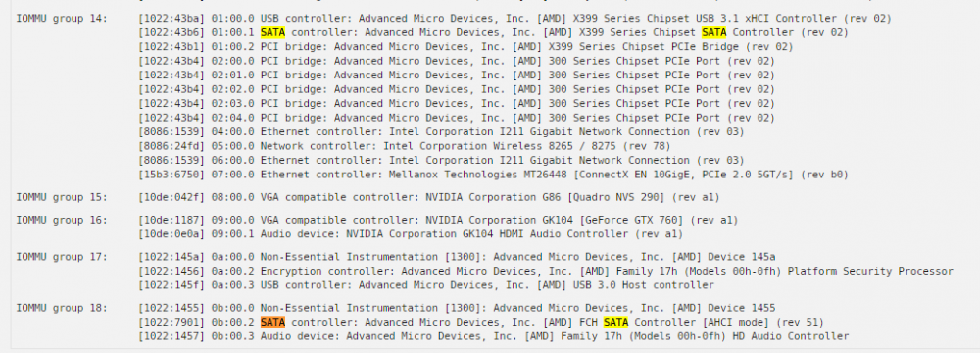Click the IOMMU group 17 label
This screenshot has width=980, height=353.
pyautogui.click(x=62, y=257)
